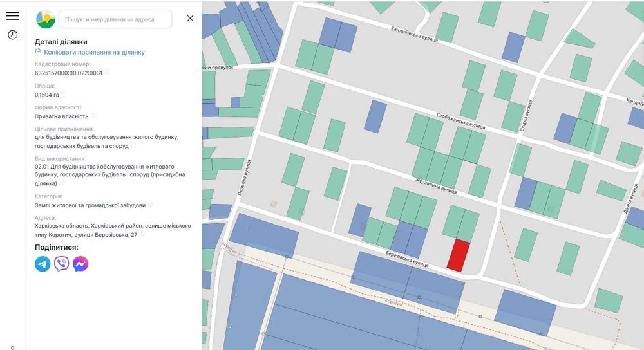Image resolution: width=644 pixels, height=350 pixels.
Task: Click the Приватна власність text
Action: click(x=62, y=116)
